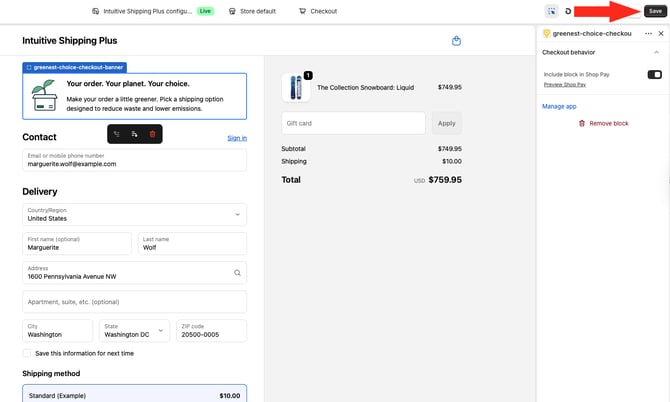
Task: Click the Save button in top bar
Action: 655,12
